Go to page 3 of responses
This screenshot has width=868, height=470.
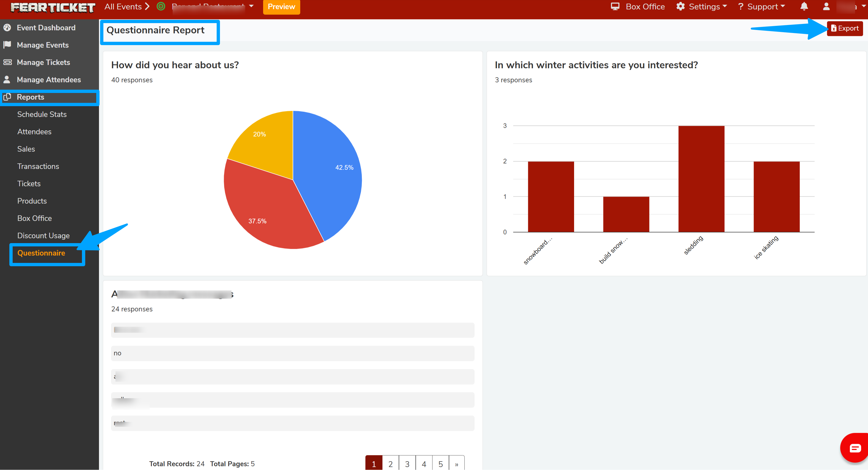(x=407, y=464)
